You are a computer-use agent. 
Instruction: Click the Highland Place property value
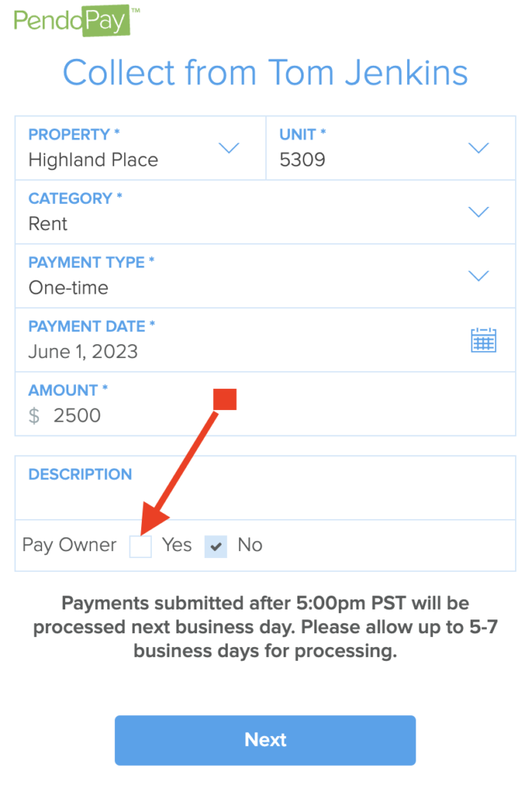(x=93, y=160)
